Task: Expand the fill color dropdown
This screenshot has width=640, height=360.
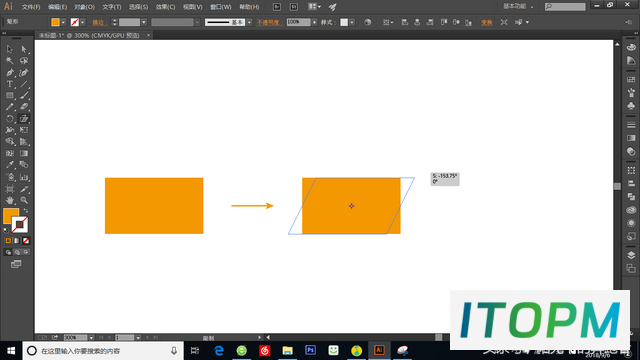Action: tap(63, 22)
